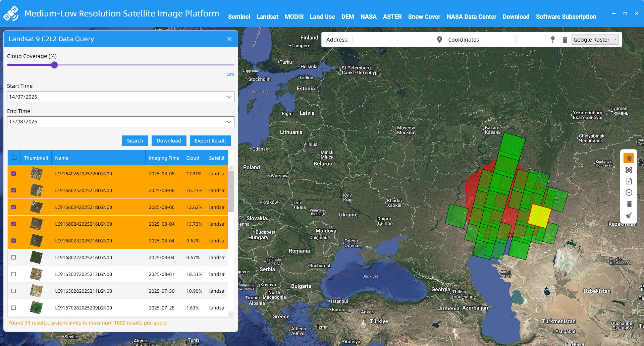Click the yellow highlighted footprint on map
The height and width of the screenshot is (346, 644).
tap(540, 216)
